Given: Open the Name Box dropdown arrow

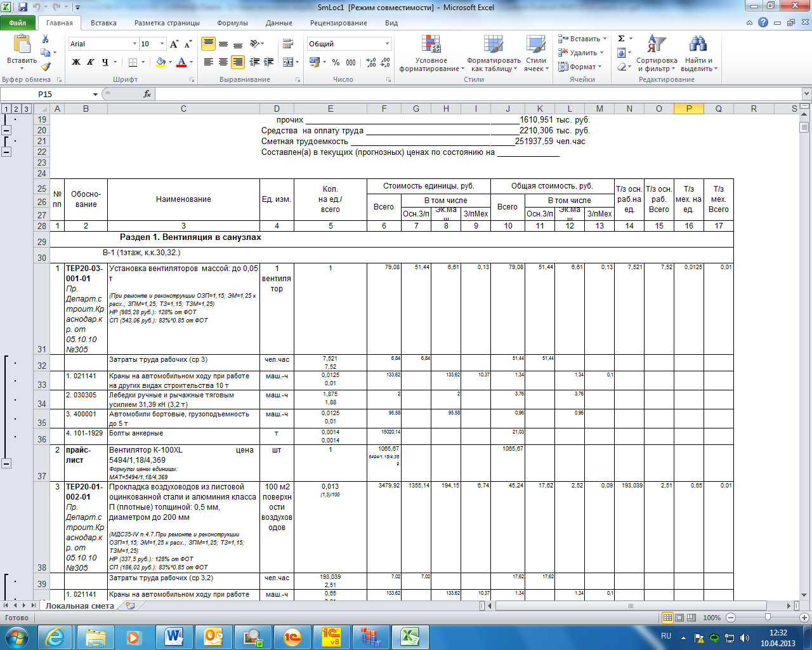Looking at the screenshot, I should coord(96,94).
